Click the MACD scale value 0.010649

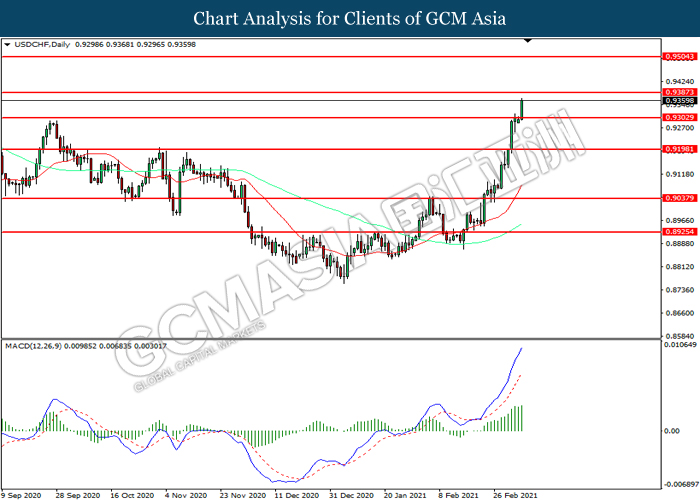(680, 345)
